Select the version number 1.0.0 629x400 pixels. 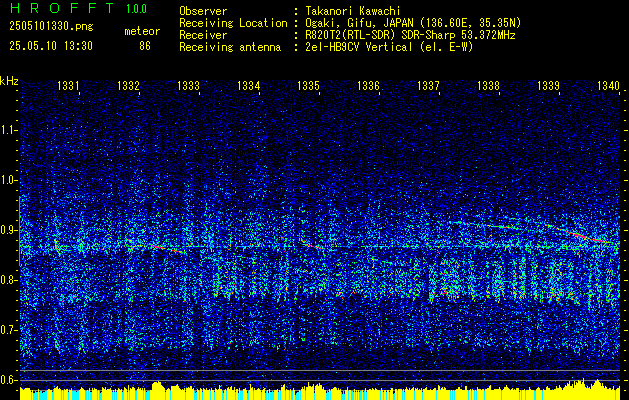[136, 9]
